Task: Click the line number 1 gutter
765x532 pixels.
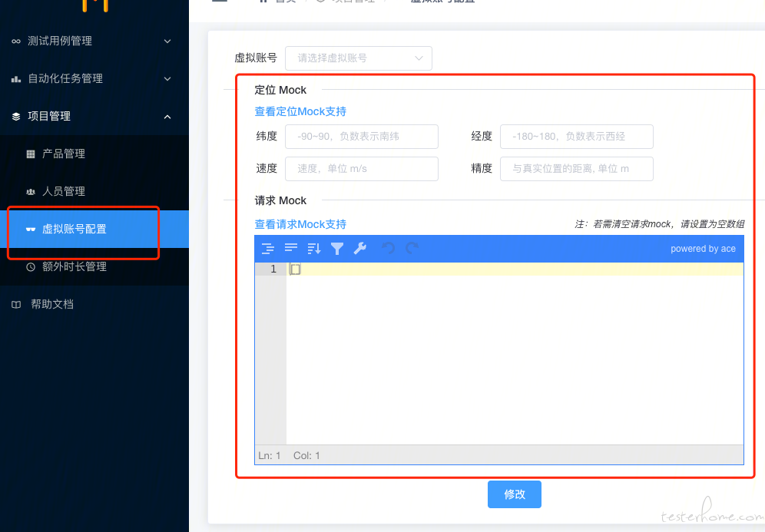Action: [x=271, y=269]
